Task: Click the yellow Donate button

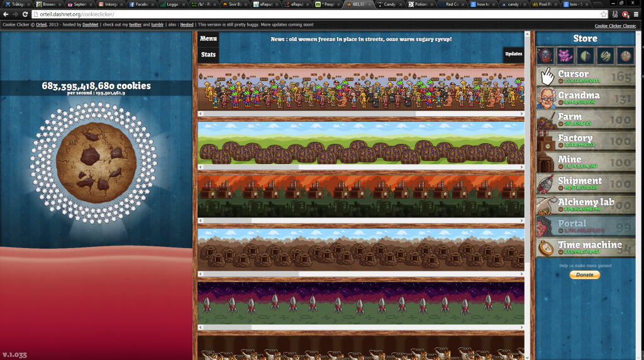Action: pyautogui.click(x=585, y=275)
